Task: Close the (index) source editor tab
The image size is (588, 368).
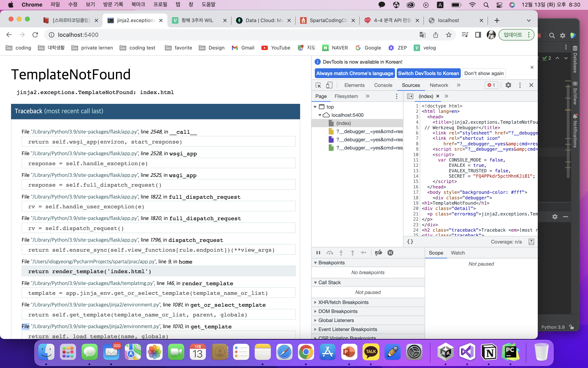Action: tap(438, 96)
